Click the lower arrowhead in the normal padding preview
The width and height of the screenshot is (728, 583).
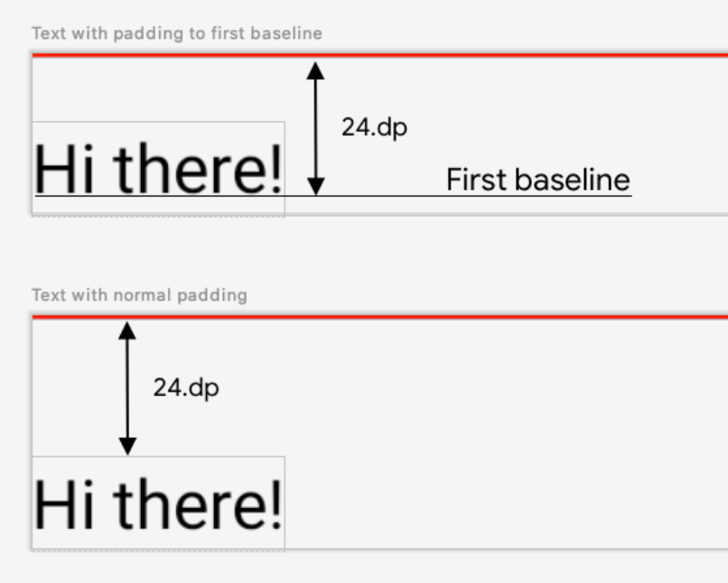127,445
